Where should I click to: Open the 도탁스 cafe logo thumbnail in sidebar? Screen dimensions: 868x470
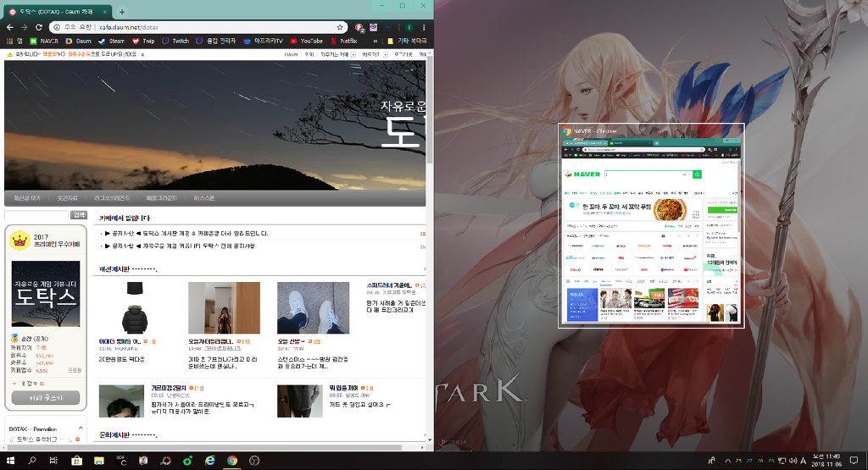coord(46,294)
